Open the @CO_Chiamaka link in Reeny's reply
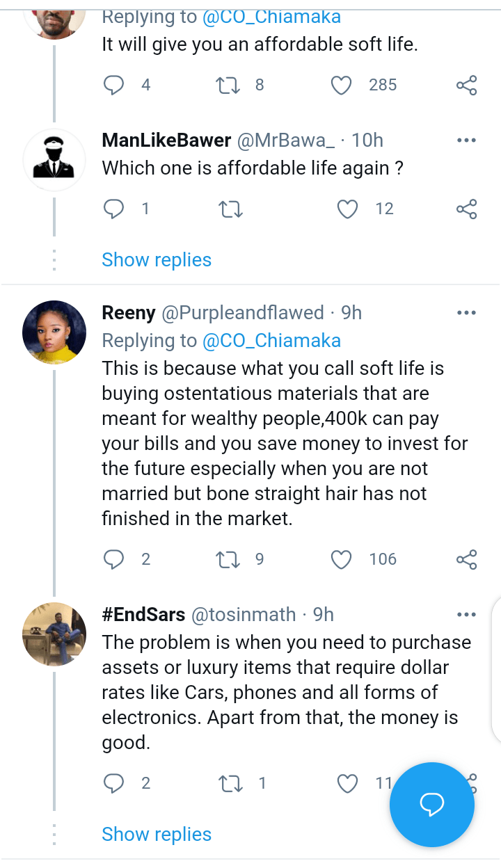This screenshot has height=868, width=501. click(271, 341)
